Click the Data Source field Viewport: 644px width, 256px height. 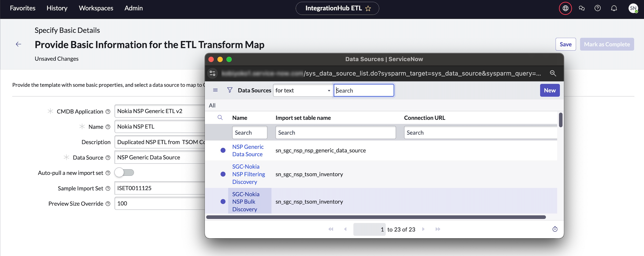coord(160,157)
